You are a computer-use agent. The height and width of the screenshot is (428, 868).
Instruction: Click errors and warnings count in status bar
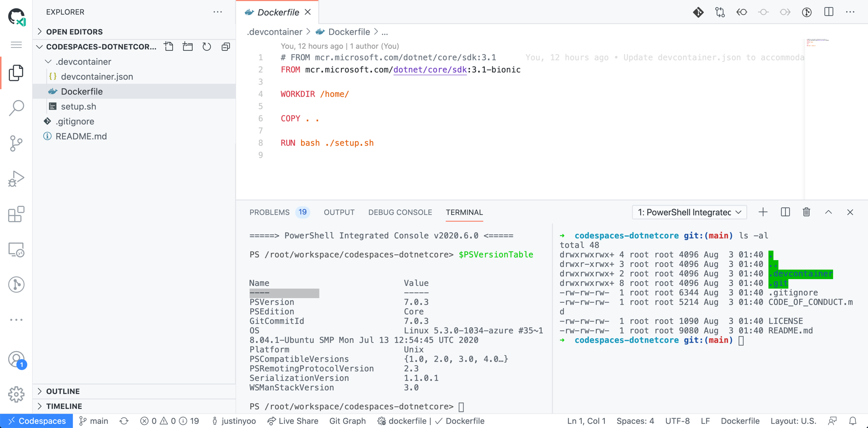click(x=170, y=421)
